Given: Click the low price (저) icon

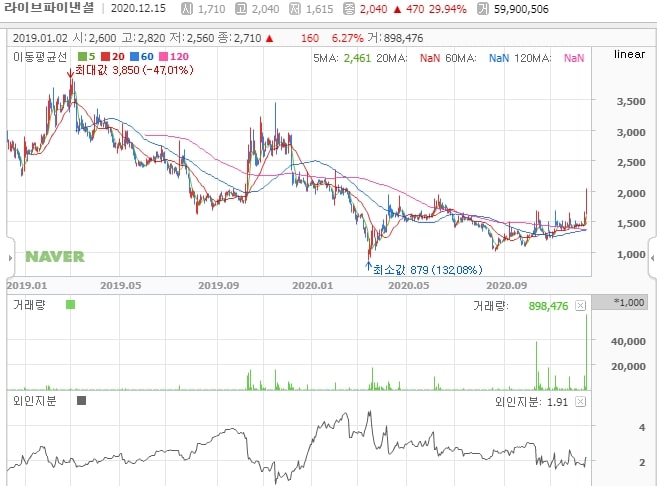Looking at the screenshot, I should click(x=295, y=9).
